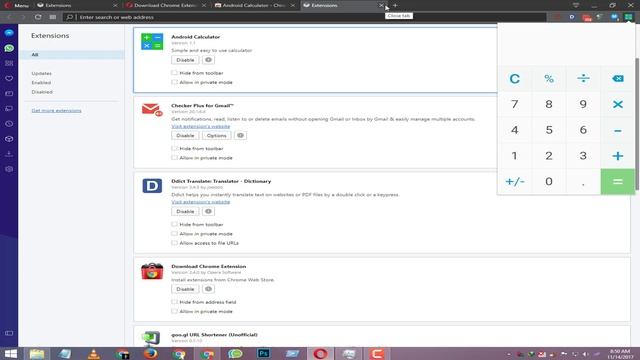The image size is (640, 360).
Task: Tap the multiply key on calculator
Action: click(x=618, y=104)
